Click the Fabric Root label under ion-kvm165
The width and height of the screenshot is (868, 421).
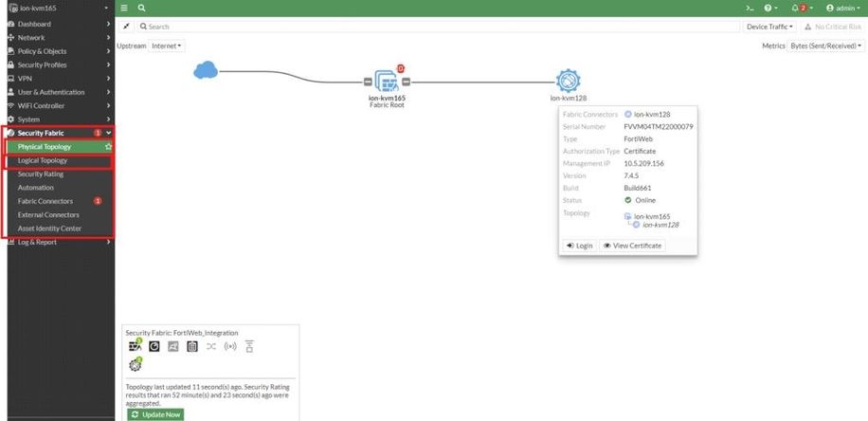(x=387, y=104)
